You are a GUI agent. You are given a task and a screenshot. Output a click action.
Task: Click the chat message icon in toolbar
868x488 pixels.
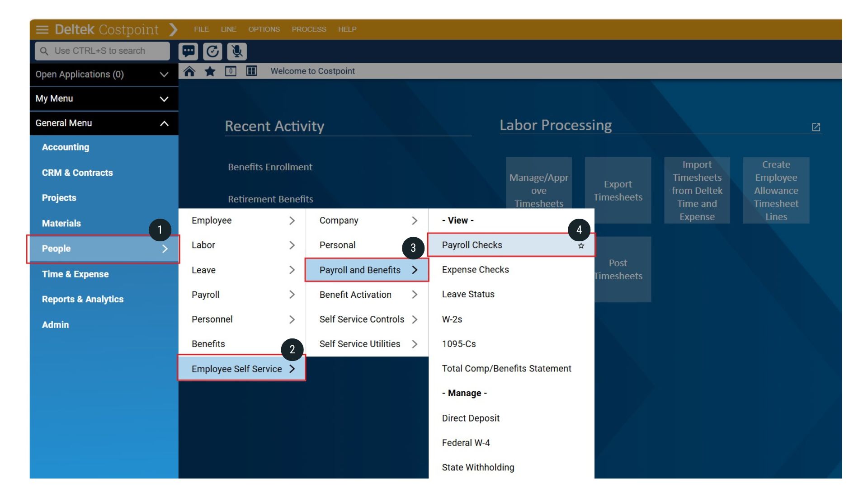coord(189,51)
